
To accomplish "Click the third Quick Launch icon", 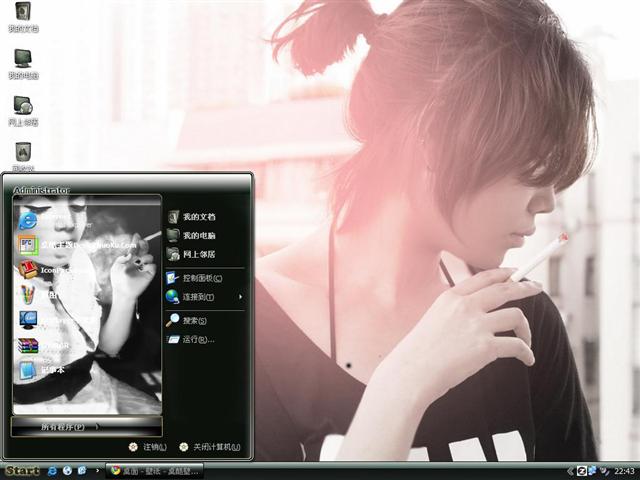I will pos(82,471).
